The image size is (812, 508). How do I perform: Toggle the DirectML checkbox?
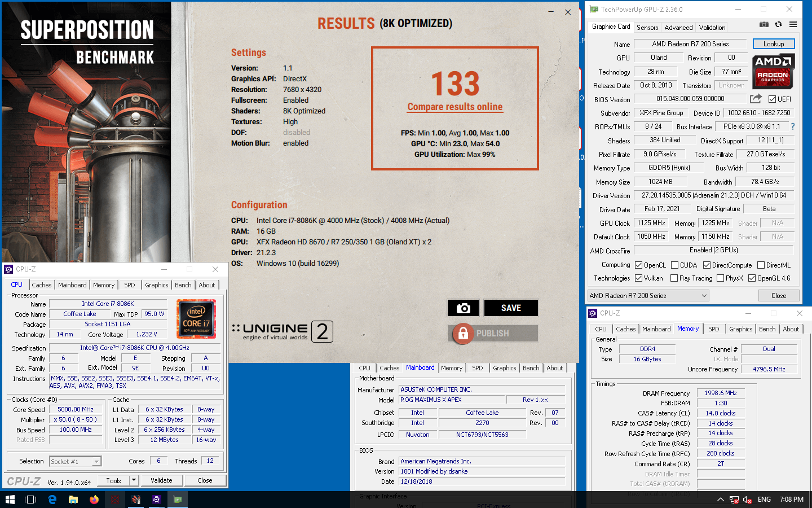[x=761, y=265]
